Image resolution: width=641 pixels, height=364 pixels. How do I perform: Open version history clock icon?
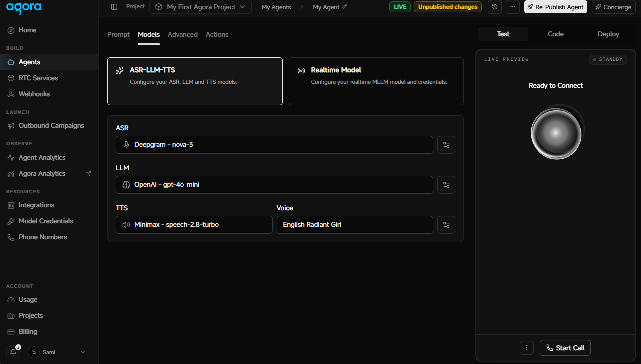[x=495, y=7]
